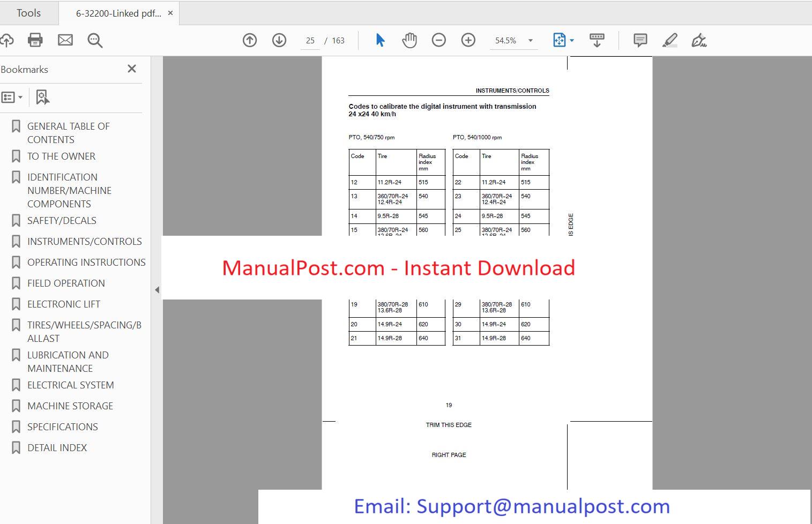The width and height of the screenshot is (812, 524).
Task: Zoom out with the minus button
Action: [x=439, y=40]
